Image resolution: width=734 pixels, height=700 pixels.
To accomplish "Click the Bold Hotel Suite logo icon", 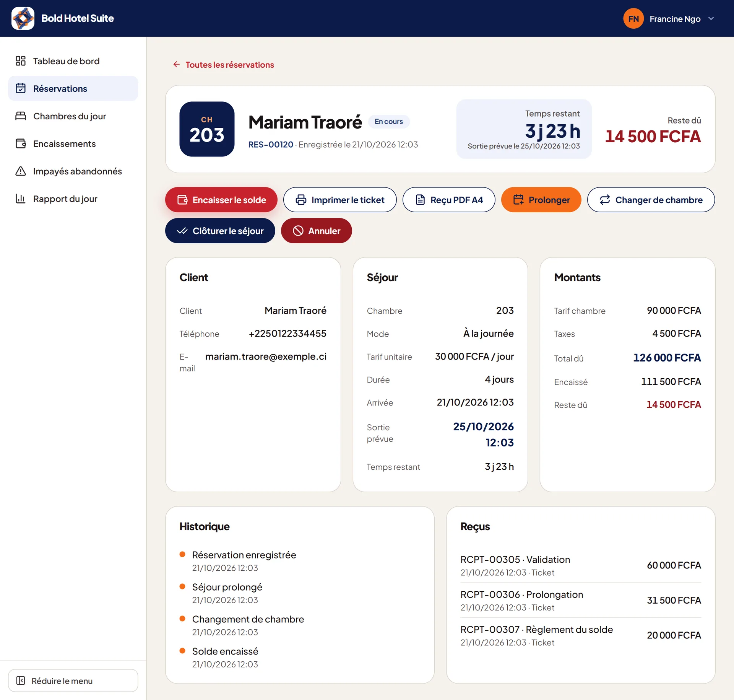I will point(23,18).
